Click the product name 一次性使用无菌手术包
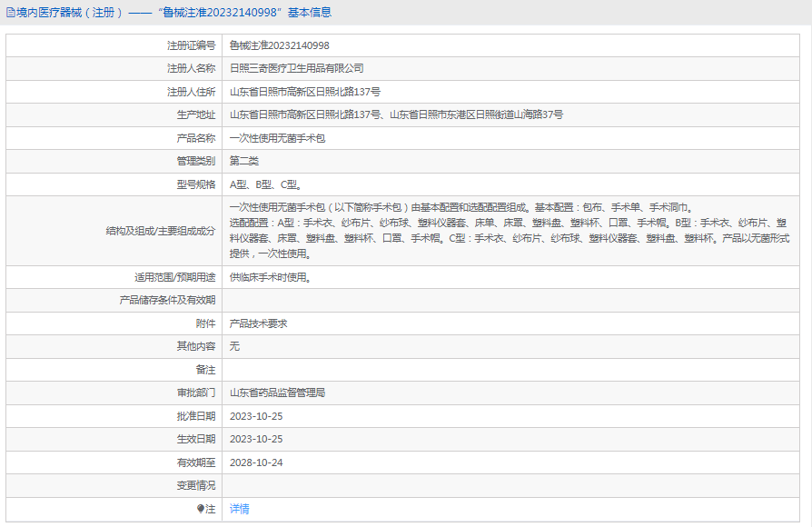The image size is (812, 527). coord(277,138)
